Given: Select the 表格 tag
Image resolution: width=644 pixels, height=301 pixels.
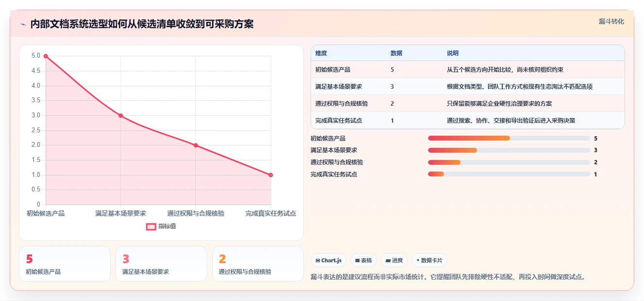Looking at the screenshot, I should tap(363, 260).
